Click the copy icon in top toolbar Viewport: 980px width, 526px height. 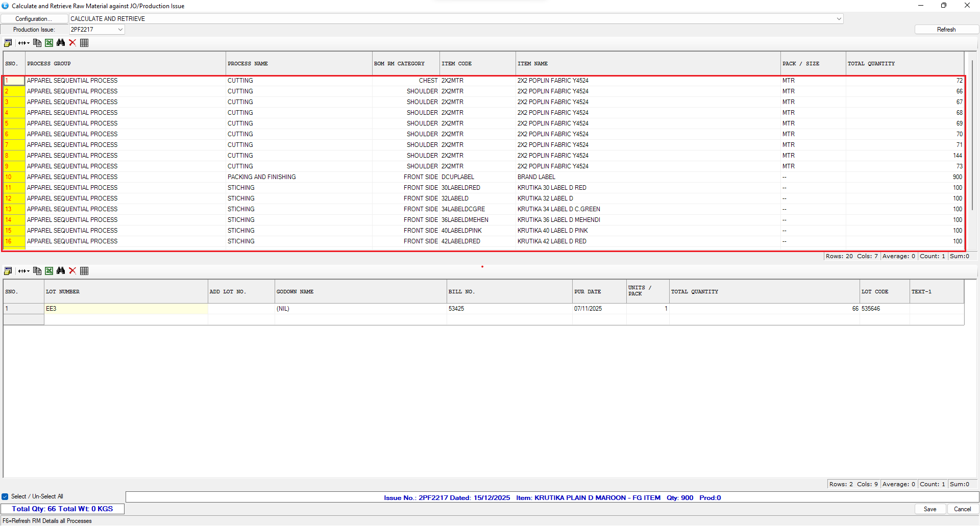click(37, 43)
